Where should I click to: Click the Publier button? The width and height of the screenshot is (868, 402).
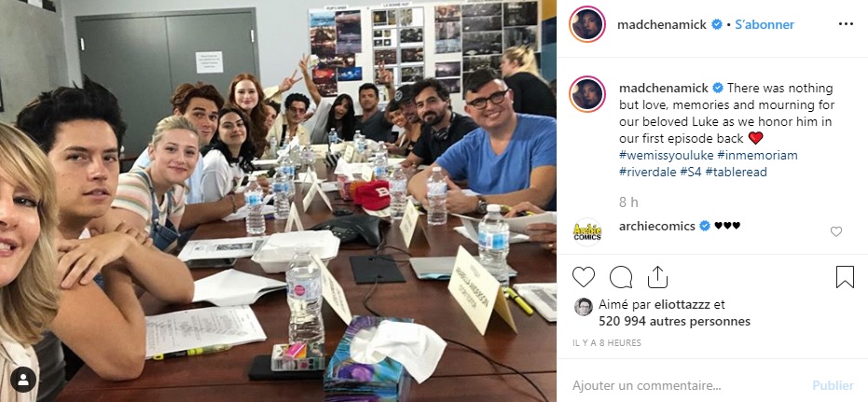(x=834, y=385)
